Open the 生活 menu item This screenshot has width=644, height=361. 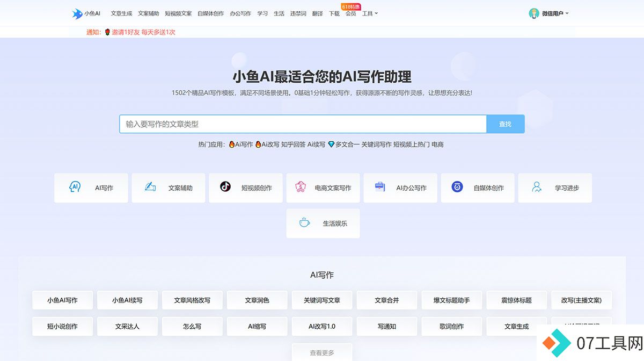click(x=279, y=13)
